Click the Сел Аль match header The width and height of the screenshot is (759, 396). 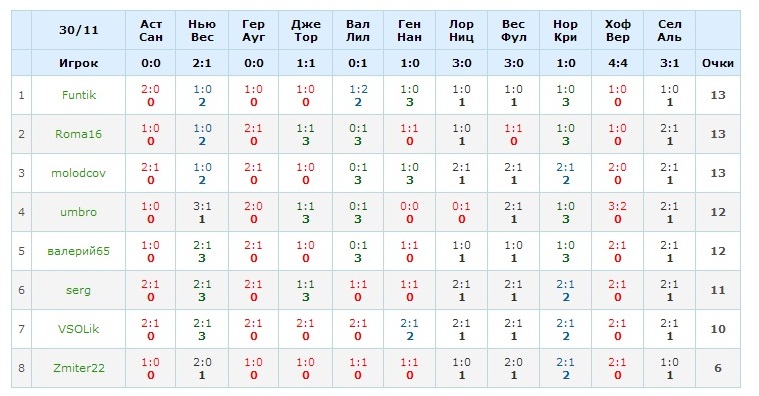coord(669,30)
